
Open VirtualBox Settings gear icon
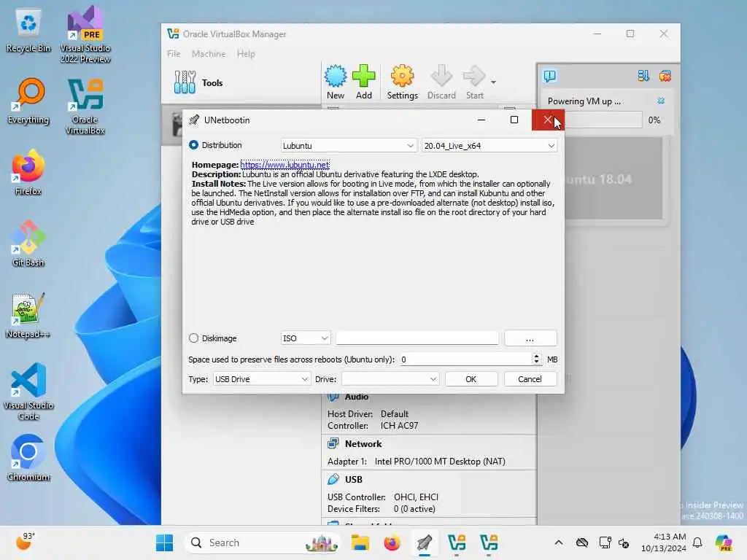click(402, 82)
